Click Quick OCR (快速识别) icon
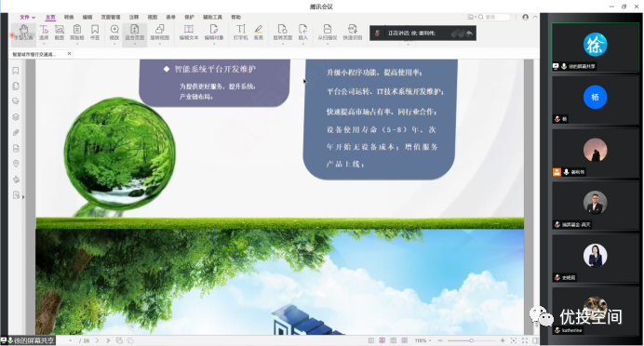Screen dimensions: 644x346 point(353,32)
